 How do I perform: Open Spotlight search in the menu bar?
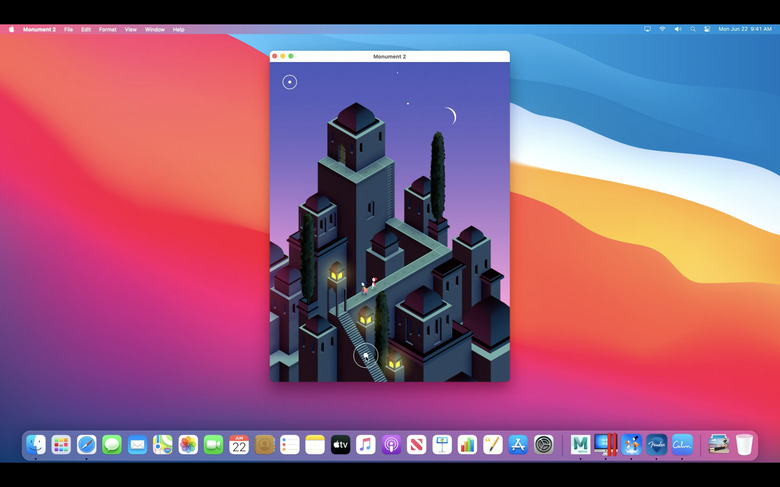[692, 29]
